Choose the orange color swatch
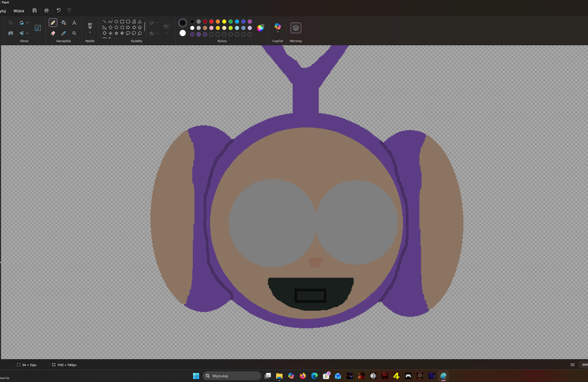Screen dimensions: 588x382 [x=218, y=22]
